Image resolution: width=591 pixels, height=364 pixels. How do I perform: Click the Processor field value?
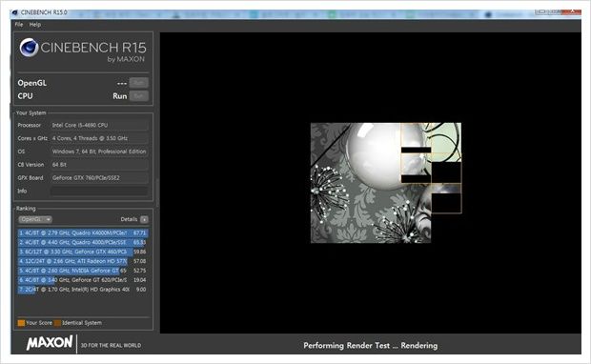click(x=99, y=125)
